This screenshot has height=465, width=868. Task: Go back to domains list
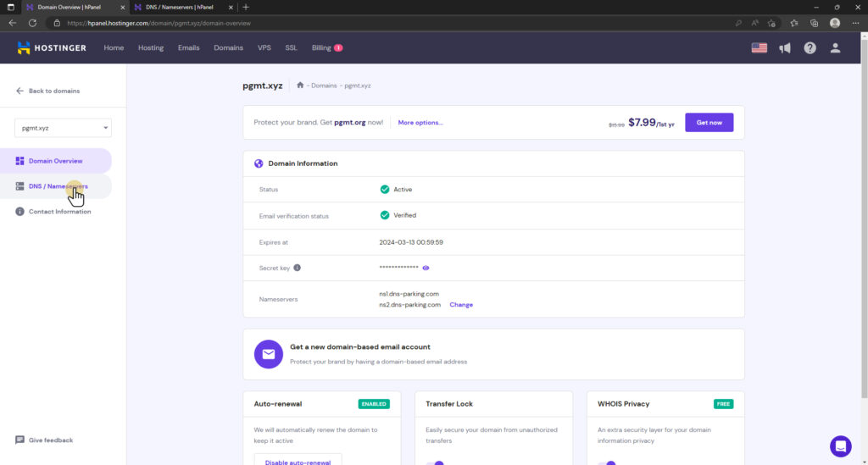pyautogui.click(x=47, y=91)
